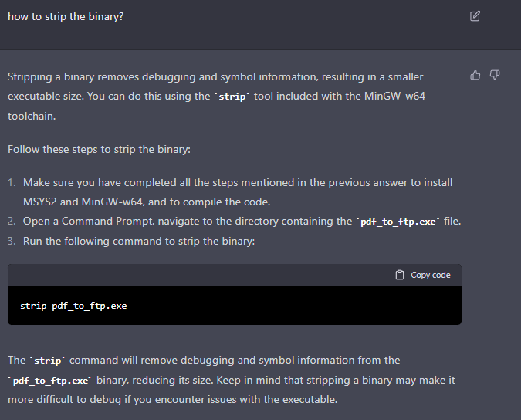This screenshot has width=521, height=420.
Task: Click the user question "how to strip the binary?"
Action: (x=66, y=17)
